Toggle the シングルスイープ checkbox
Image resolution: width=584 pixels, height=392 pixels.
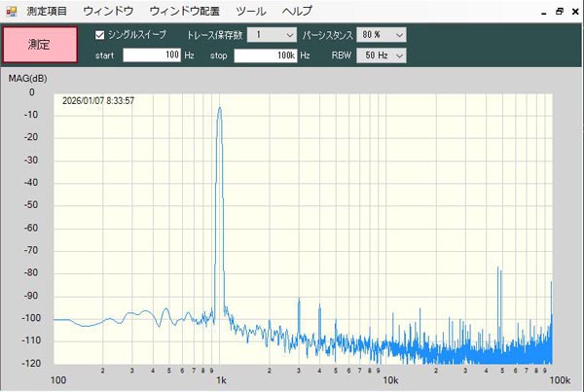(x=100, y=34)
